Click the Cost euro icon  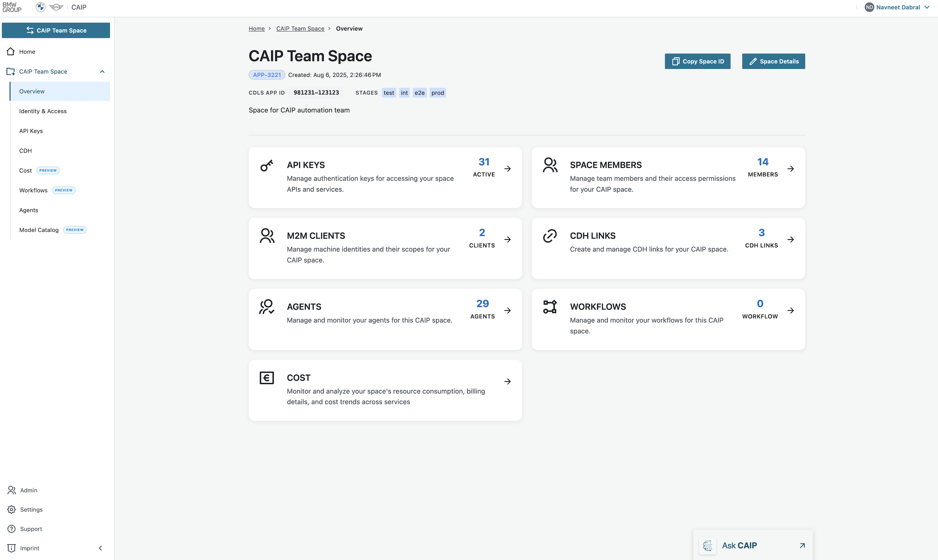pos(266,378)
